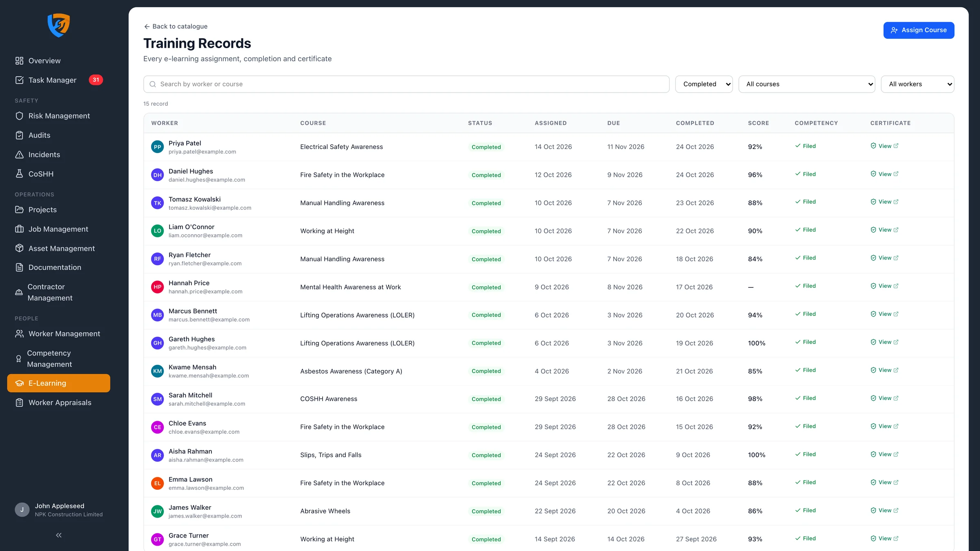
Task: Click the Projects folder icon
Action: 19,210
